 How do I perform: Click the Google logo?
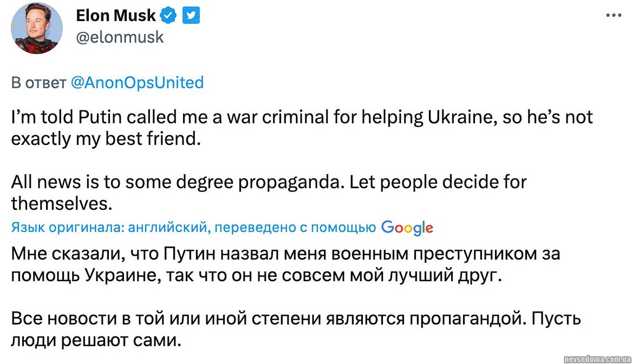point(407,228)
